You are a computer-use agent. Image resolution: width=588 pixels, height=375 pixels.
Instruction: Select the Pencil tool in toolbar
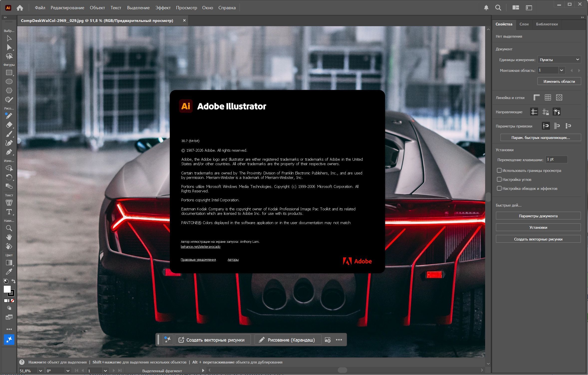click(x=9, y=116)
